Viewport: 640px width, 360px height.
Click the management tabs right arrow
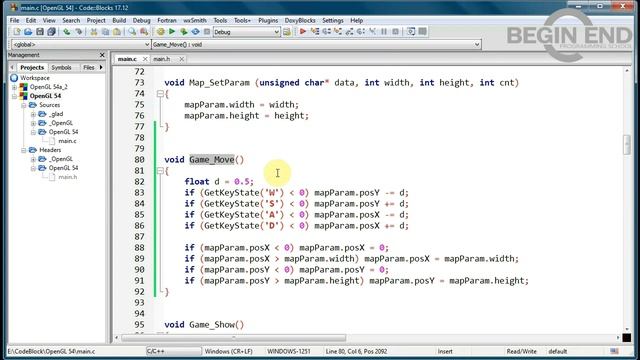[x=101, y=67]
